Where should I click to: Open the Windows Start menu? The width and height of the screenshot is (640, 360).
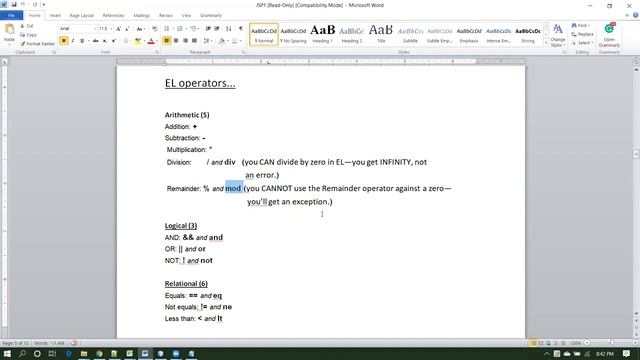(7, 353)
